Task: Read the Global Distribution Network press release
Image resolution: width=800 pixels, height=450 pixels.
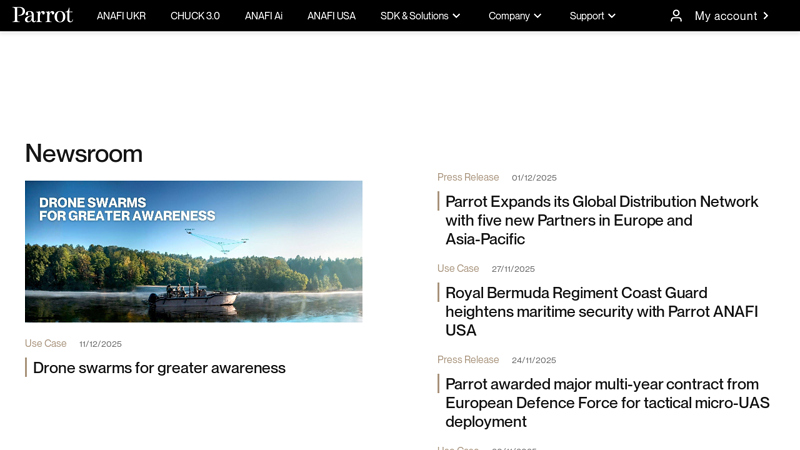Action: (602, 220)
